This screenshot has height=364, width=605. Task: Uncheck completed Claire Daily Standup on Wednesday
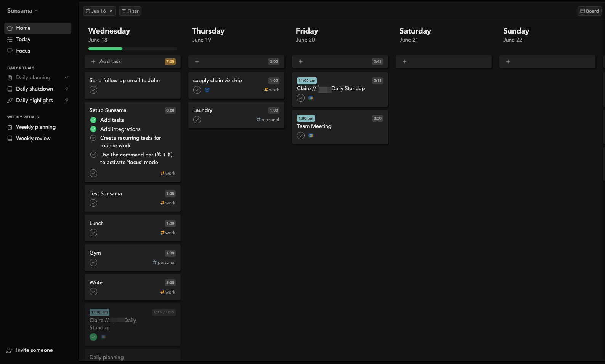pyautogui.click(x=93, y=337)
